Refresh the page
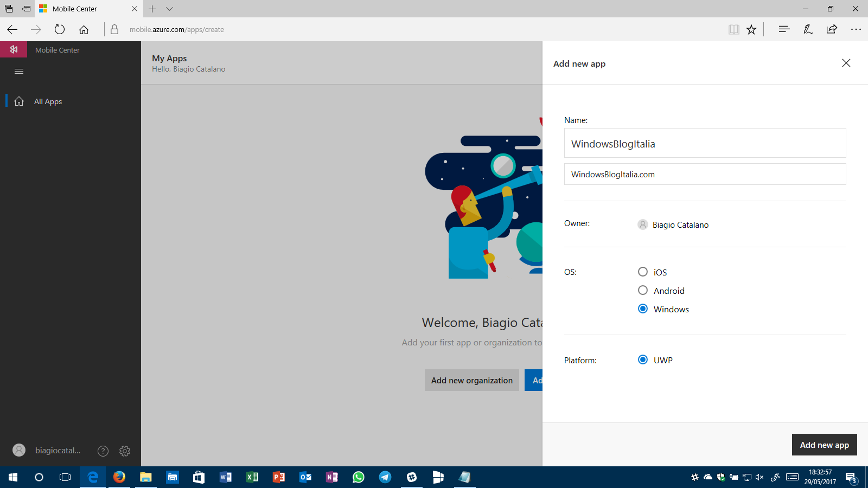The image size is (868, 488). (x=60, y=29)
